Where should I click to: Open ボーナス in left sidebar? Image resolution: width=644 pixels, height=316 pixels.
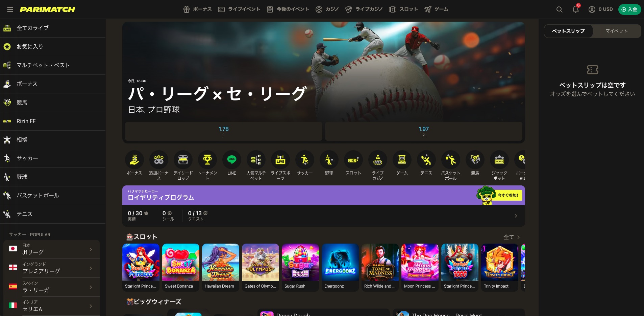coord(53,84)
